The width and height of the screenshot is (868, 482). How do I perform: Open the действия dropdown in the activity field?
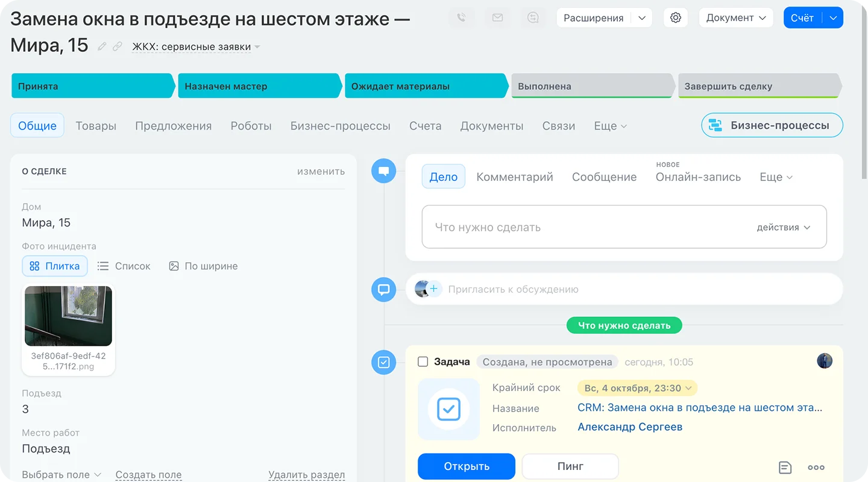pos(784,227)
